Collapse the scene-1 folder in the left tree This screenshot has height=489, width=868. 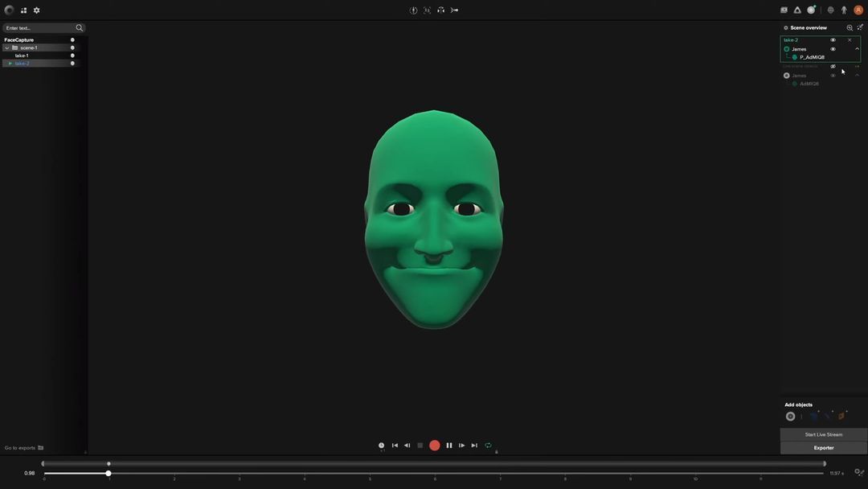[6, 47]
